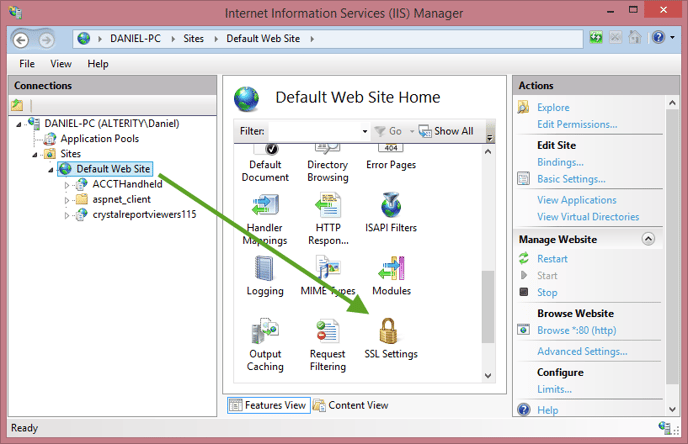Expand the crystalreportviewers115 tree node
This screenshot has width=688, height=444.
coord(67,215)
